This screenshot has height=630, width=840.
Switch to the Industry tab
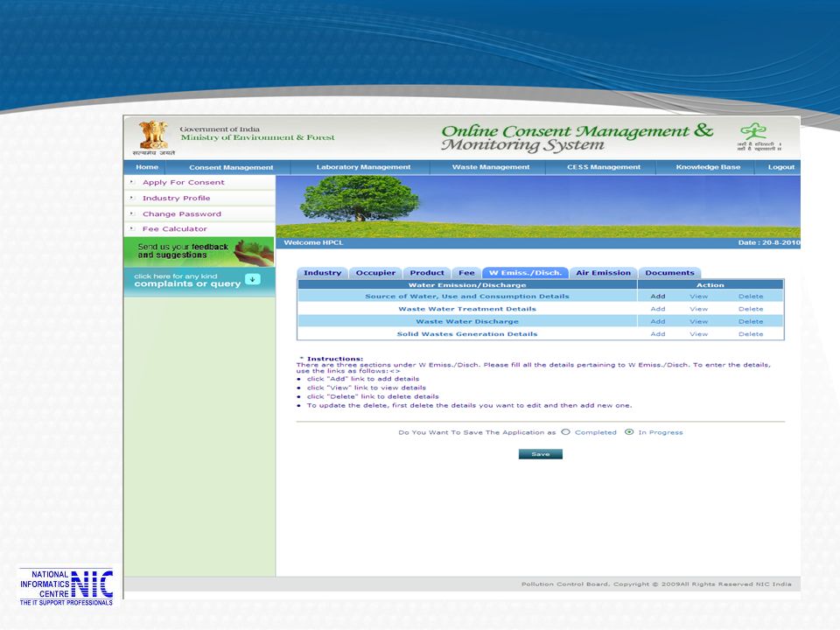(x=323, y=273)
